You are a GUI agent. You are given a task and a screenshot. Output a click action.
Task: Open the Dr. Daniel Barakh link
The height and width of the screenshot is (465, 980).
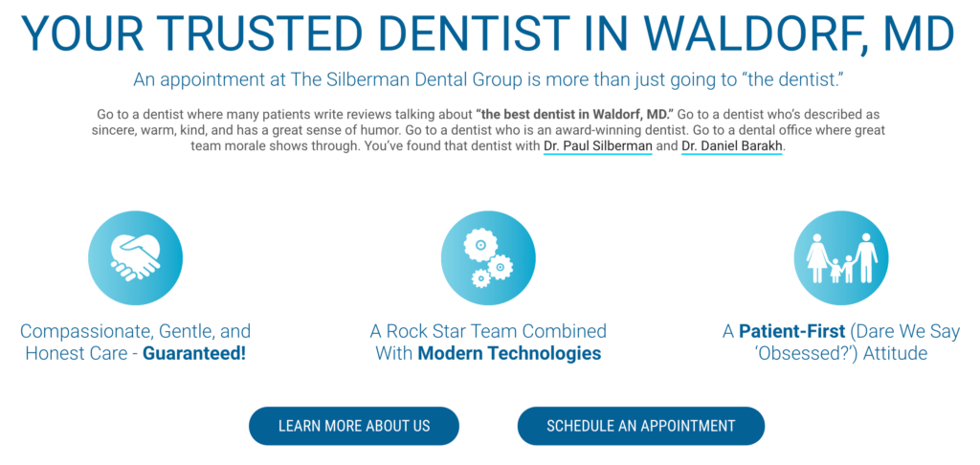click(731, 147)
